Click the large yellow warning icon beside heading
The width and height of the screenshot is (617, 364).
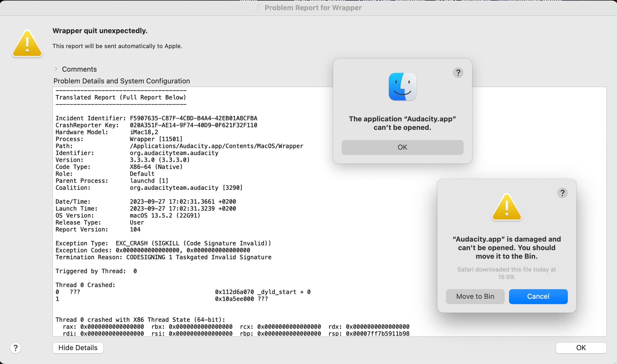pos(27,44)
